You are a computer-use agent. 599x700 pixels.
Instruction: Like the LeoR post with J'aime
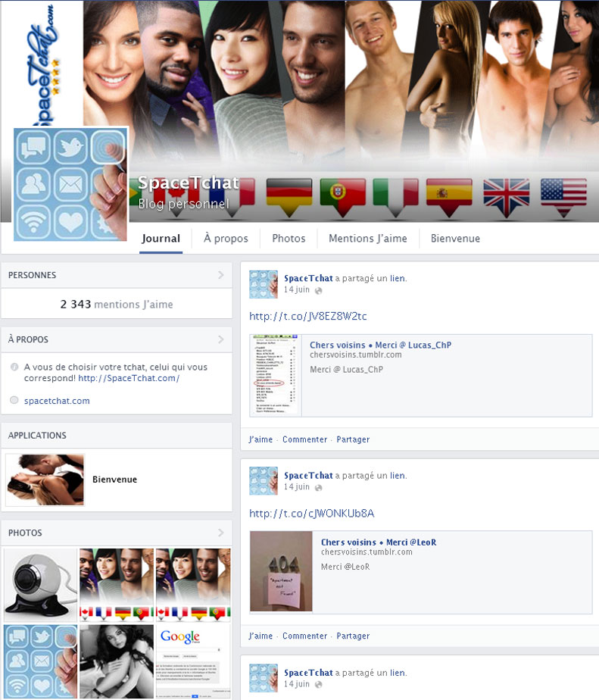[261, 636]
